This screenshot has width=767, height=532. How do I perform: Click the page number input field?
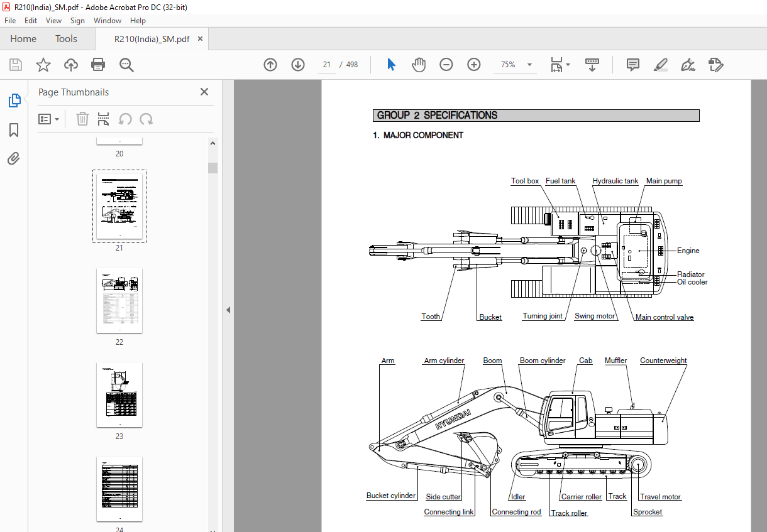tap(327, 65)
